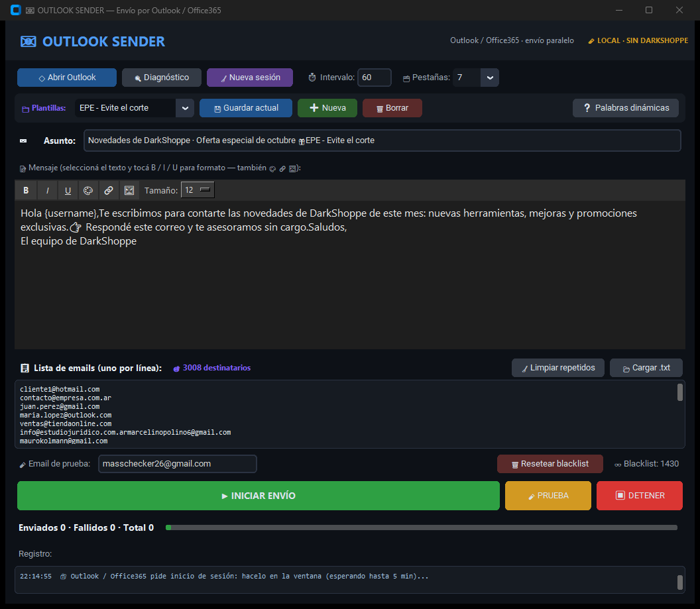
Task: Apply Italic formatting
Action: [x=47, y=190]
